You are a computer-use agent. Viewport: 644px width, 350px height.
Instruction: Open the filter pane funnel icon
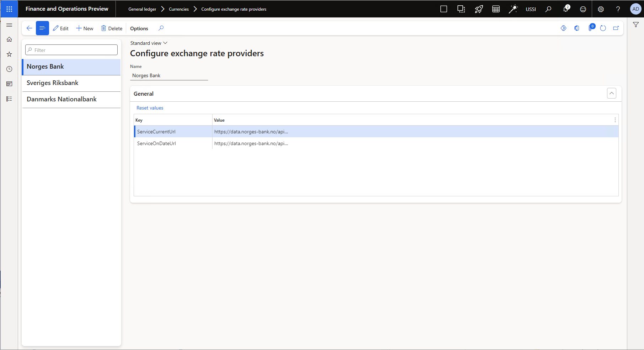(636, 25)
